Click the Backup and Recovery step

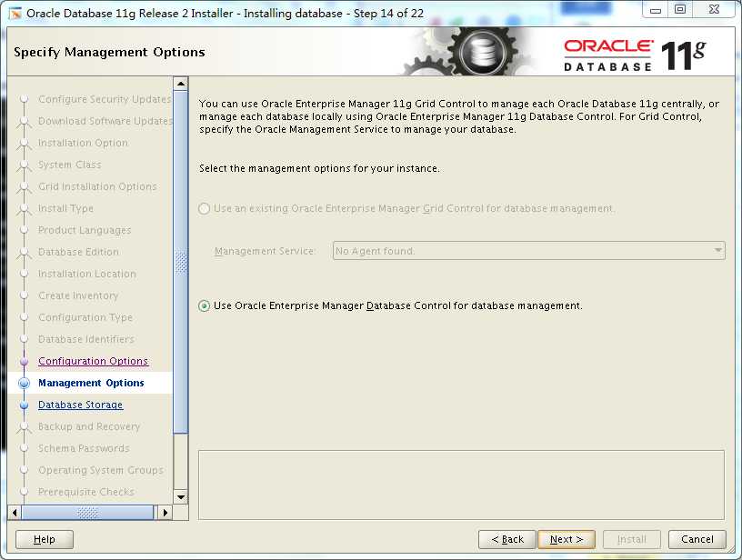tap(89, 426)
